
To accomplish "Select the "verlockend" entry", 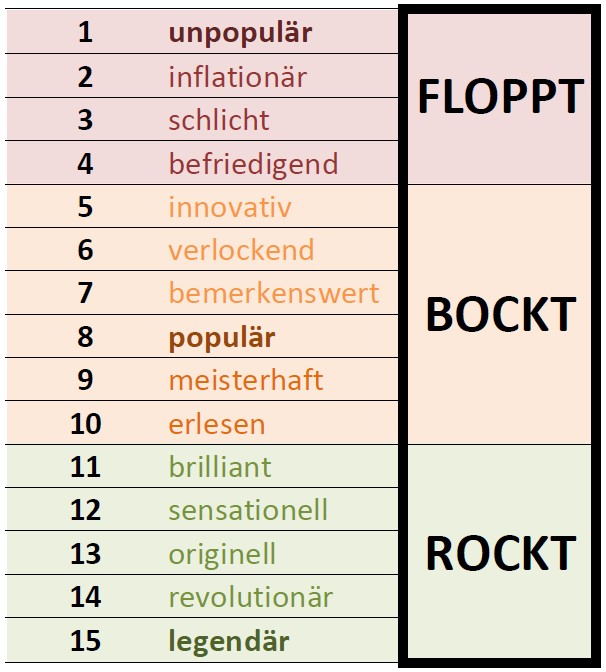I will 241,250.
